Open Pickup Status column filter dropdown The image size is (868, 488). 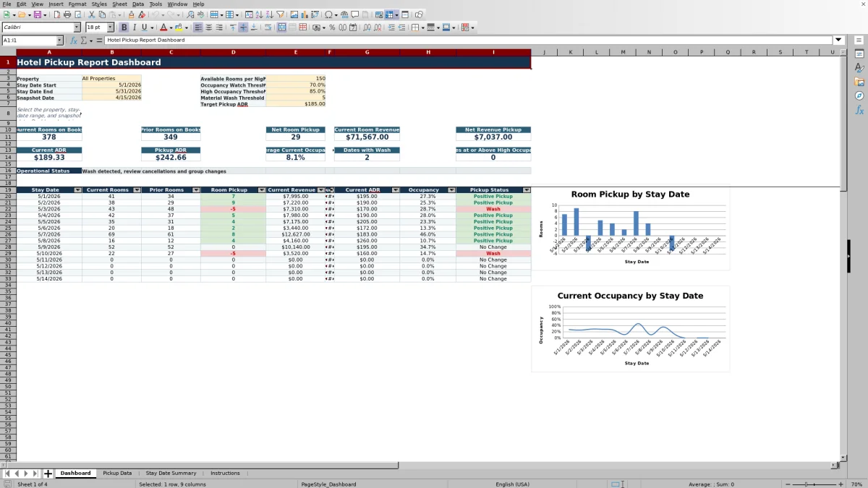527,190
